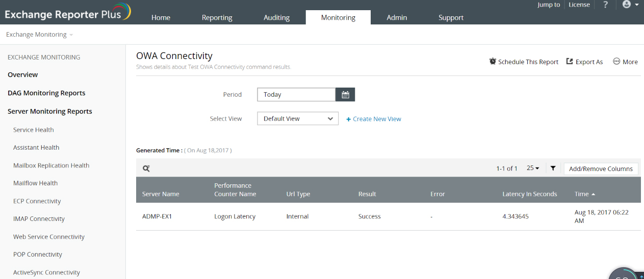
Task: Switch to the Auditing tab
Action: click(x=276, y=17)
